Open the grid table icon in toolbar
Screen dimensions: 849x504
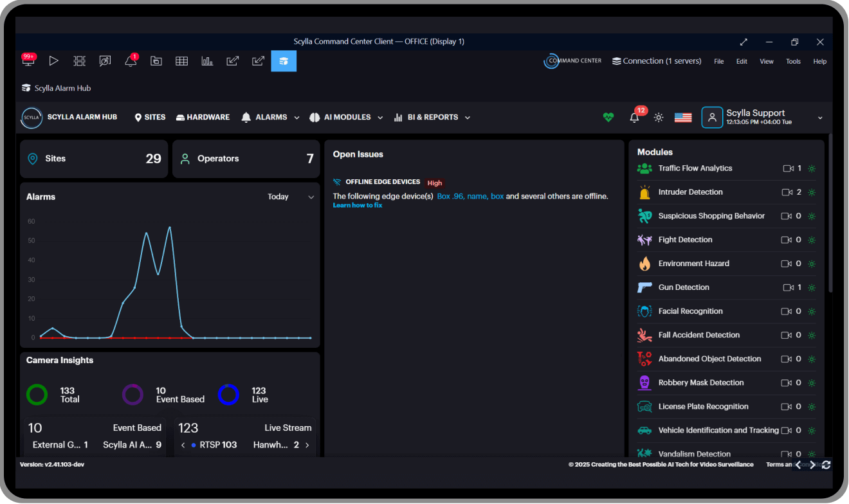181,61
